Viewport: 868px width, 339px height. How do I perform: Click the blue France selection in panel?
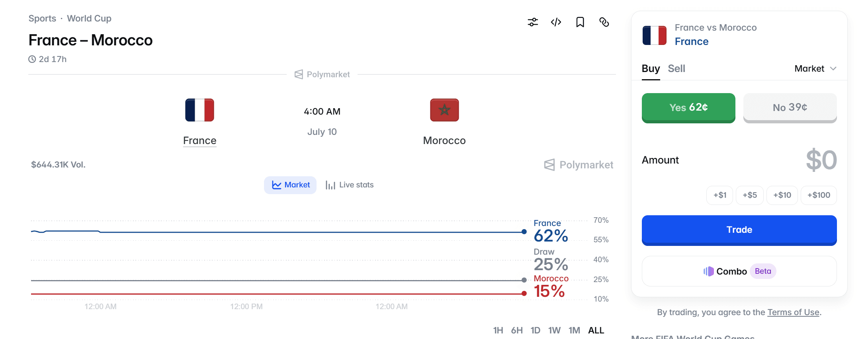(x=692, y=41)
